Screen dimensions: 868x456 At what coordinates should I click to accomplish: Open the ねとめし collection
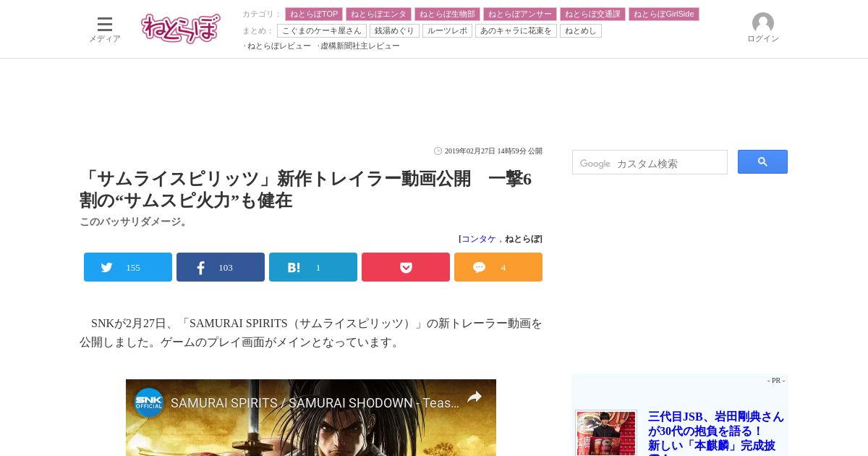[581, 30]
